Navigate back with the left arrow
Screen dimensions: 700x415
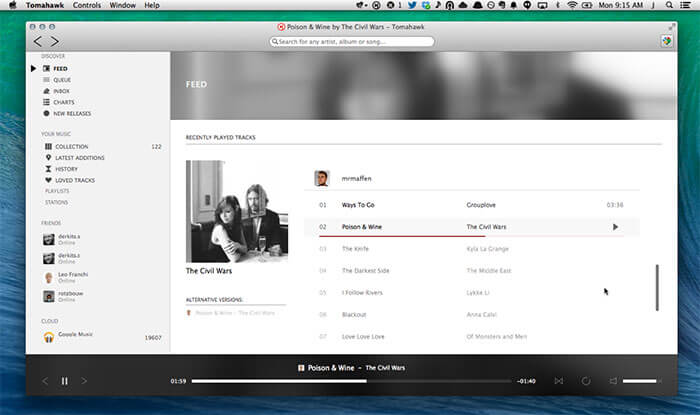click(x=38, y=42)
